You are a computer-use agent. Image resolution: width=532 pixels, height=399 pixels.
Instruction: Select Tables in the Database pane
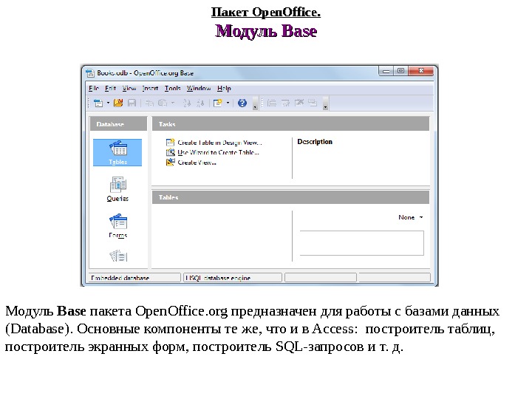pos(117,152)
